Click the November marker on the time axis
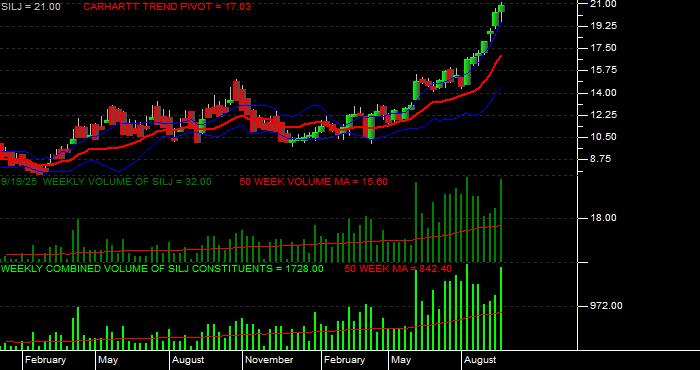 click(269, 360)
